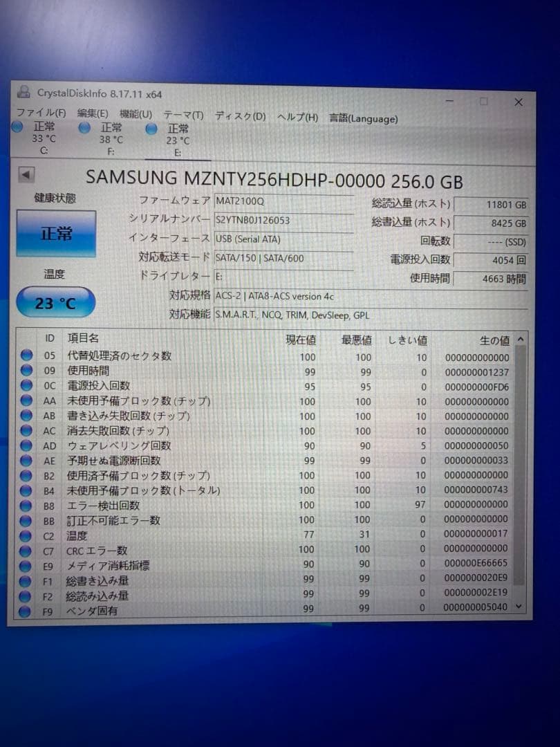Click raw value 000000E66665

tap(476, 563)
